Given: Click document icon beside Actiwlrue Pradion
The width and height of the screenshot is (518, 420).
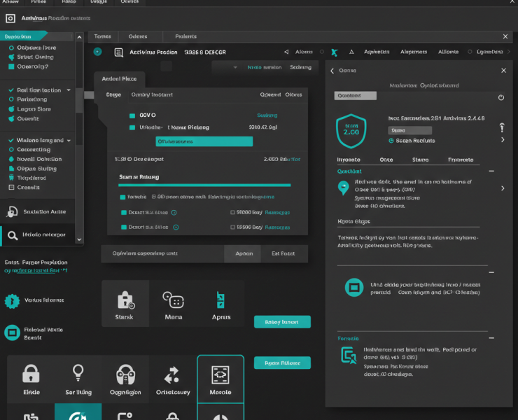Looking at the screenshot, I should click(x=118, y=52).
